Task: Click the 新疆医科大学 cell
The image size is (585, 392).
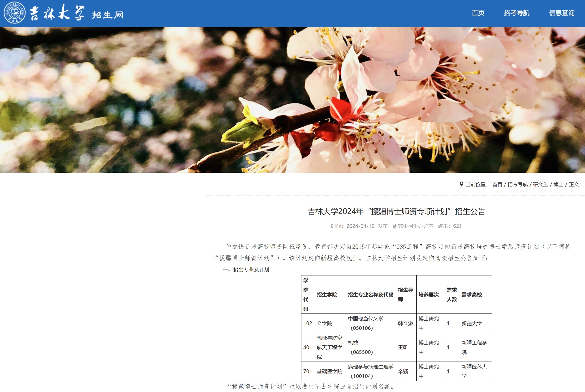Action: [x=476, y=371]
